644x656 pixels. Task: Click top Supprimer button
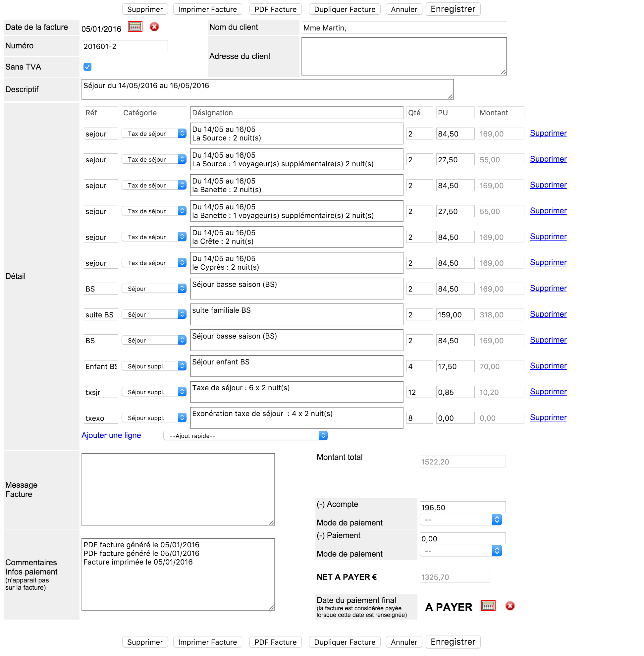145,9
